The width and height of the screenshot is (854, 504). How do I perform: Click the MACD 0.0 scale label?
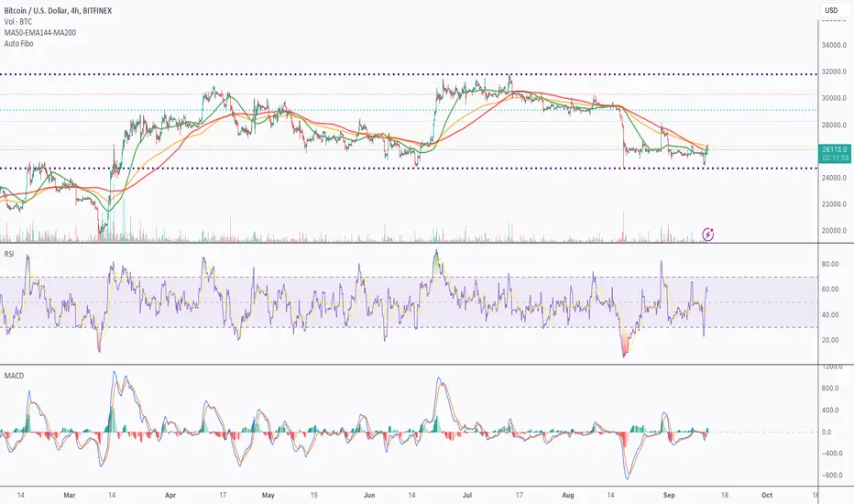(x=827, y=433)
